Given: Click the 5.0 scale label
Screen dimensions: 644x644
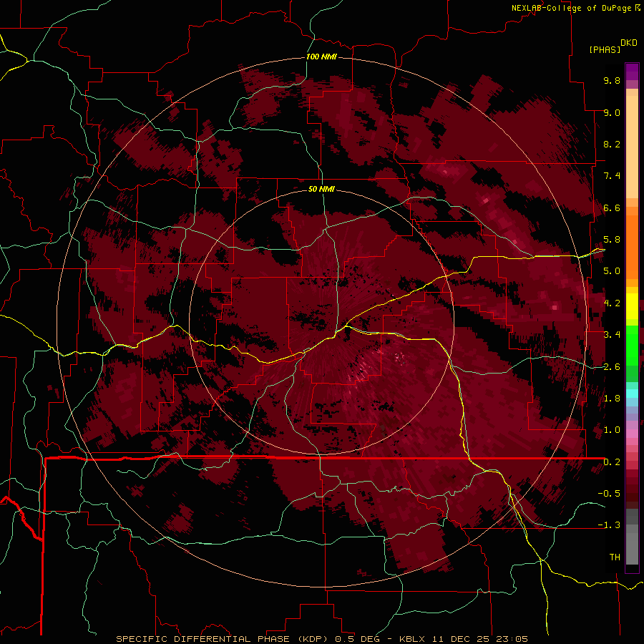Looking at the screenshot, I should (x=612, y=271).
